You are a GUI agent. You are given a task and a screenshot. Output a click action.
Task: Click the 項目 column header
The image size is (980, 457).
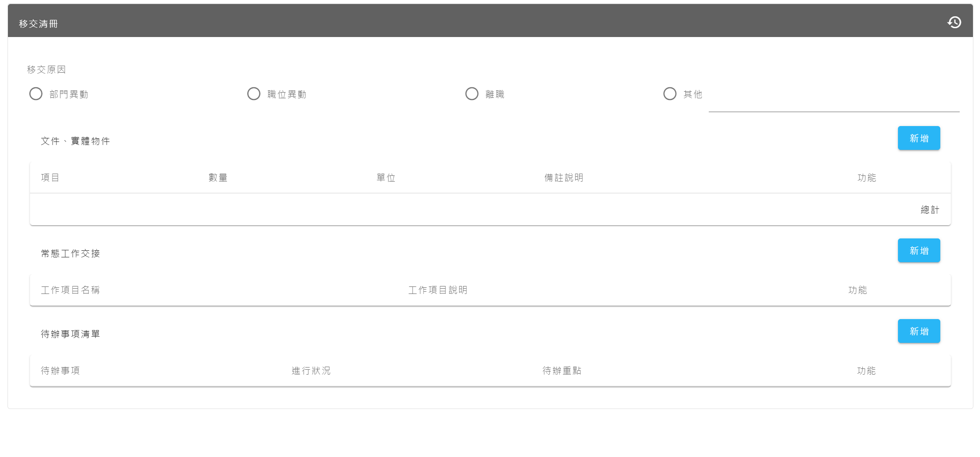[x=50, y=178]
